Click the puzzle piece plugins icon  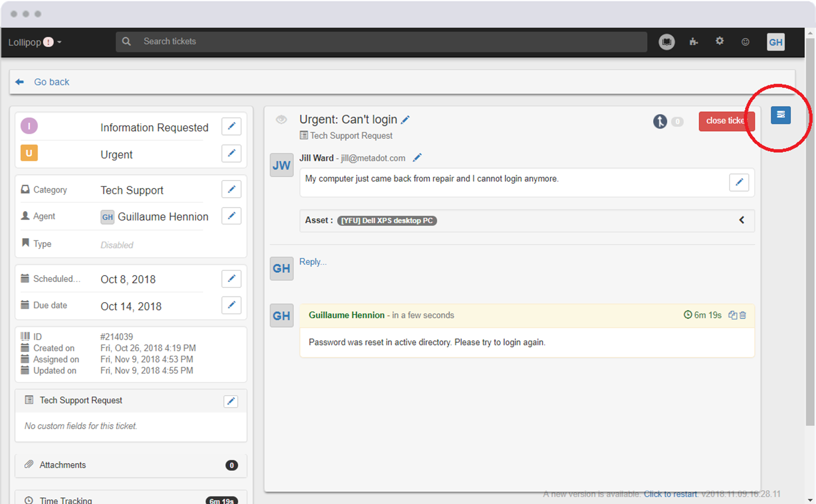tap(693, 42)
